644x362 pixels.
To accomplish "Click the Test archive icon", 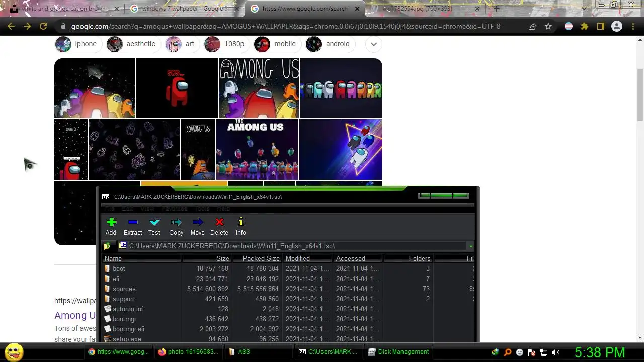I will coord(154,226).
